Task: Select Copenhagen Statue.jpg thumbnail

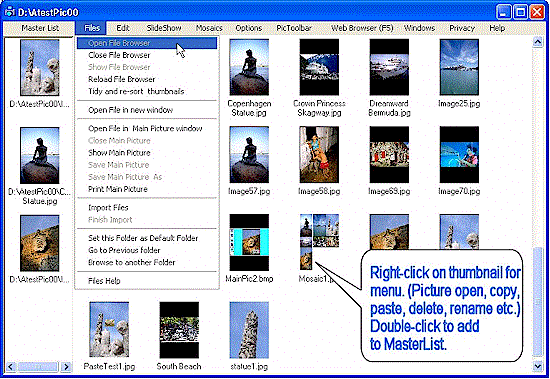Action: (x=249, y=67)
